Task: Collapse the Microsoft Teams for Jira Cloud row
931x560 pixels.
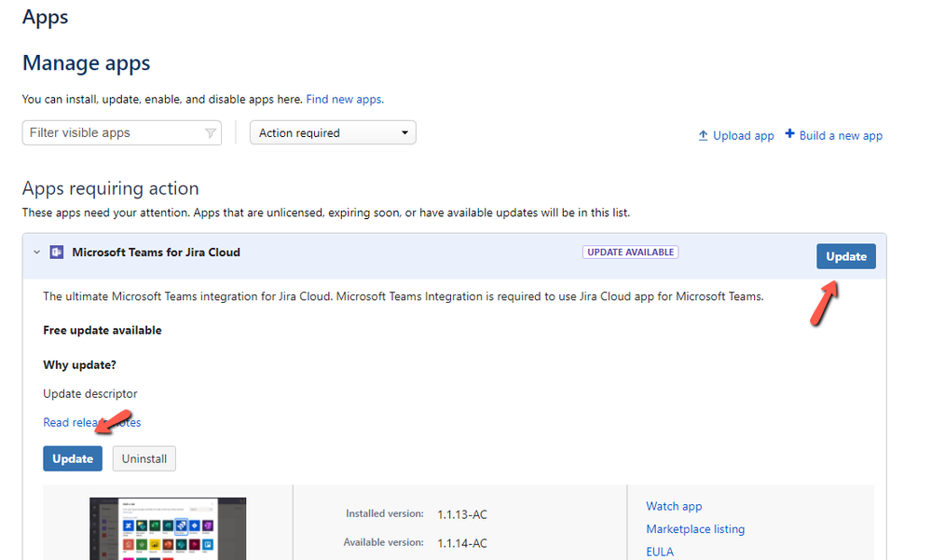Action: (37, 253)
